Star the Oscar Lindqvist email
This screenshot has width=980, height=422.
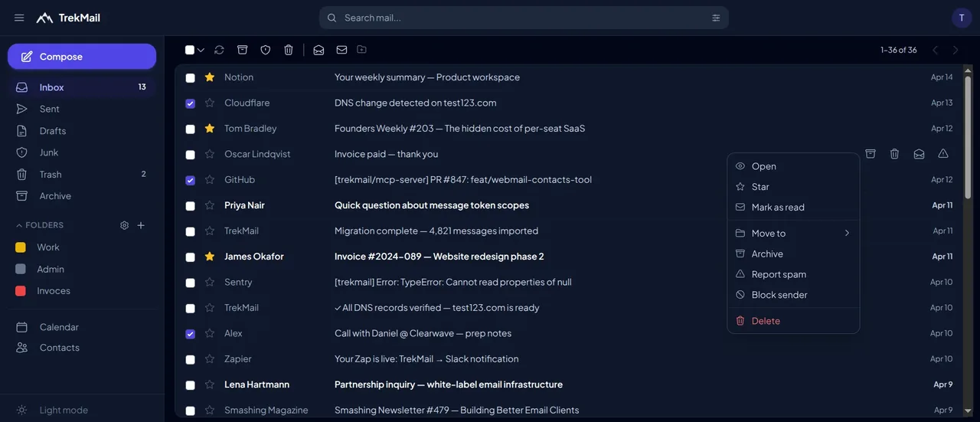click(x=210, y=154)
